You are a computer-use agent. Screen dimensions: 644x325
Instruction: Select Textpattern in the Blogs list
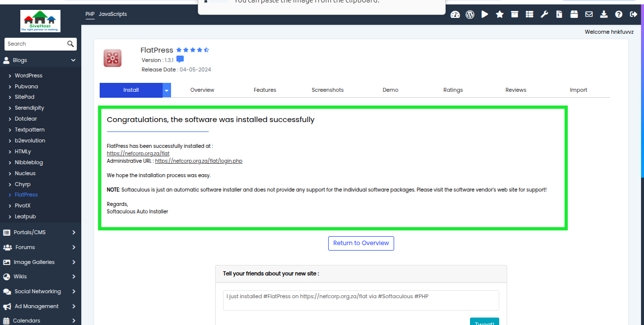tap(30, 130)
